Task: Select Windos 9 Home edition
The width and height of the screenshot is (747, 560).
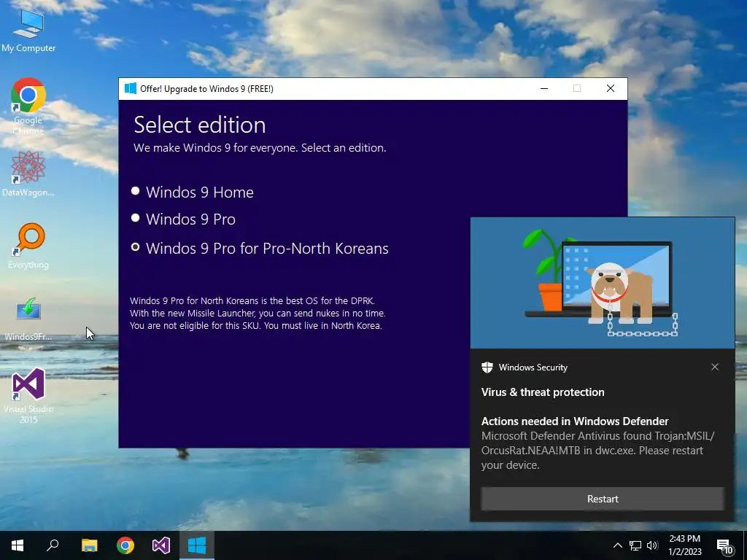Action: click(193, 192)
